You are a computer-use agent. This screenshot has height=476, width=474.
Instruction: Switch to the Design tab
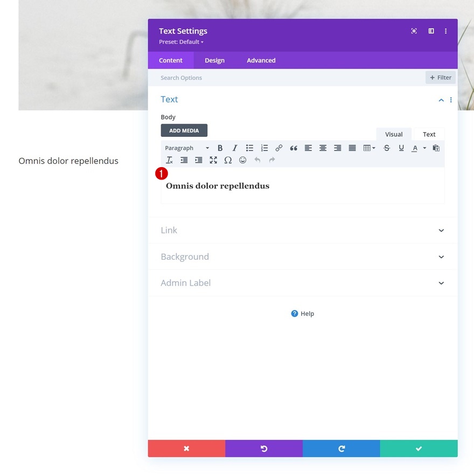point(215,60)
